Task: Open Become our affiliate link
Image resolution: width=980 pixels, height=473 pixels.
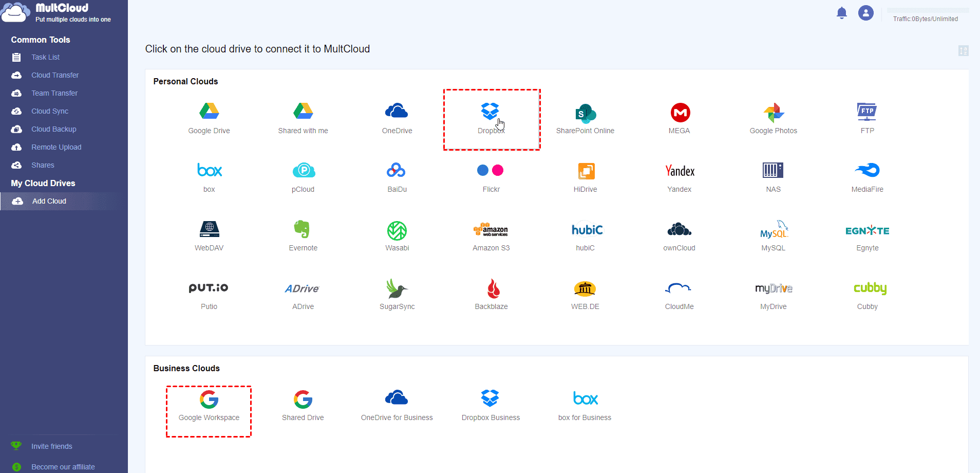Action: (x=63, y=467)
